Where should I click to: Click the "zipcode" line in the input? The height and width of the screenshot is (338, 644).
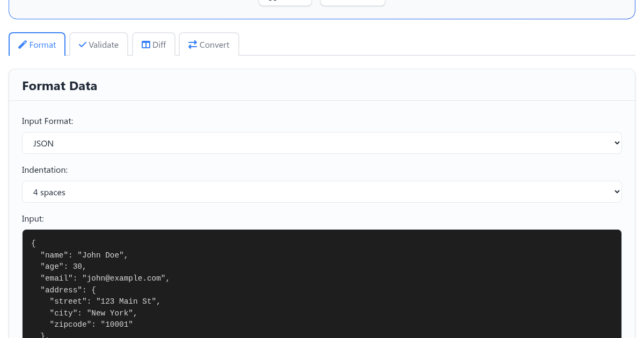pos(91,325)
